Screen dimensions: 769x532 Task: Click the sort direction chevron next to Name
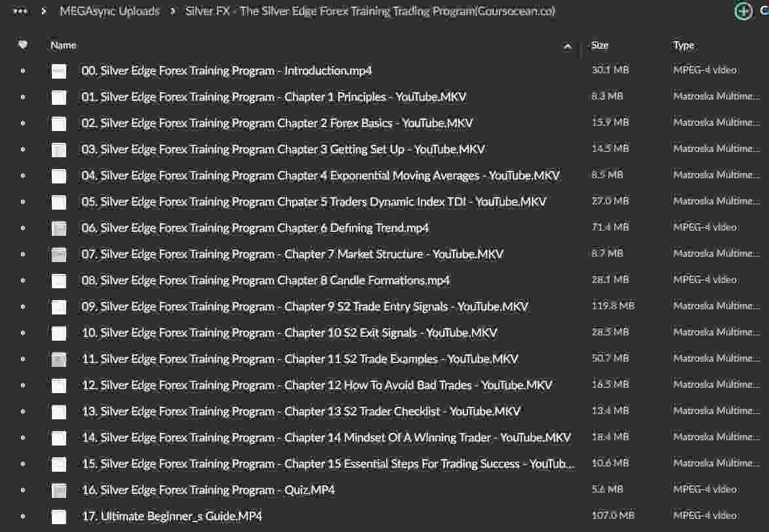tap(567, 45)
